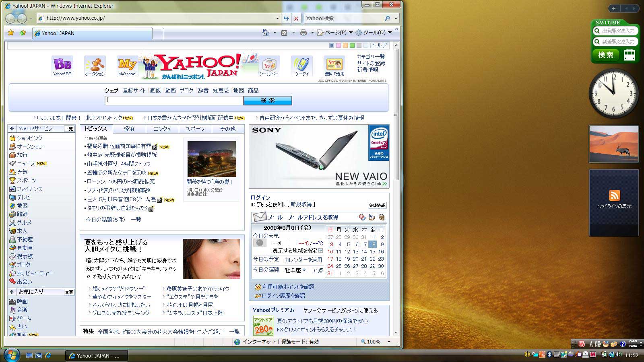
Task: Click the browser Back arrow button
Action: point(11,18)
